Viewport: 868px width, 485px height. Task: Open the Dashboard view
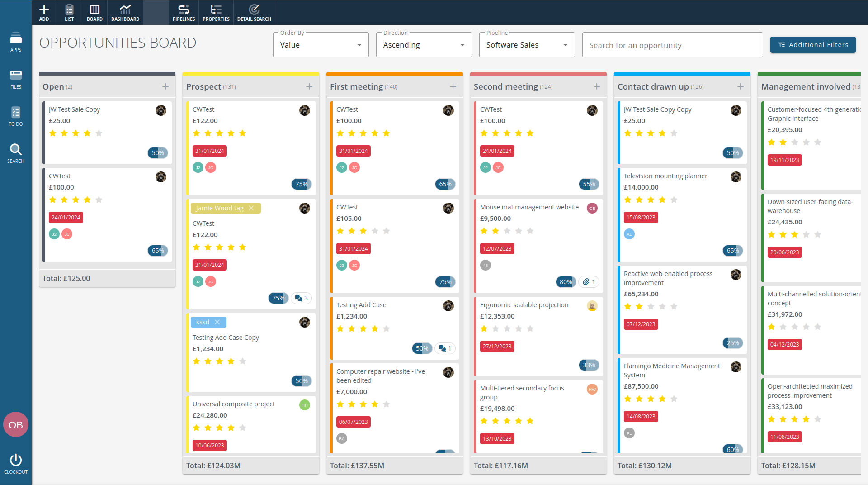click(125, 12)
